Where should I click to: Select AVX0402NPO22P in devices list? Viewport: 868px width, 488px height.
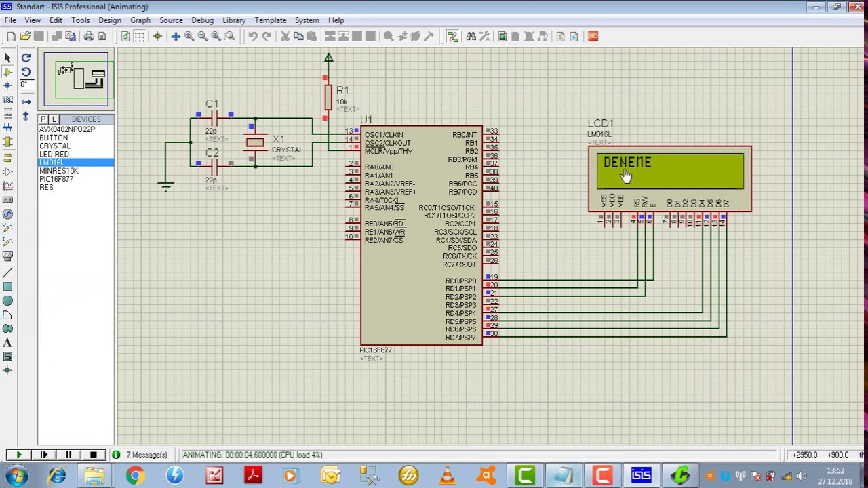tap(67, 129)
